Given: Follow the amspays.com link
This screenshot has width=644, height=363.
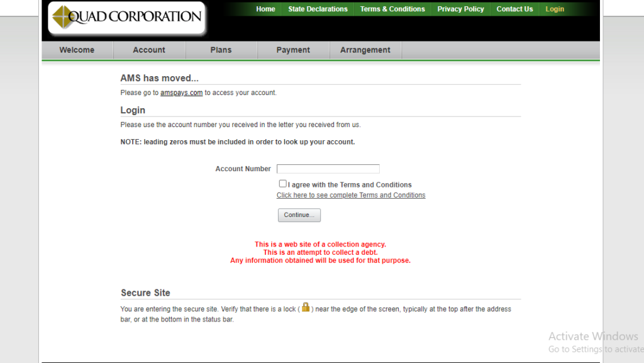Looking at the screenshot, I should (181, 93).
